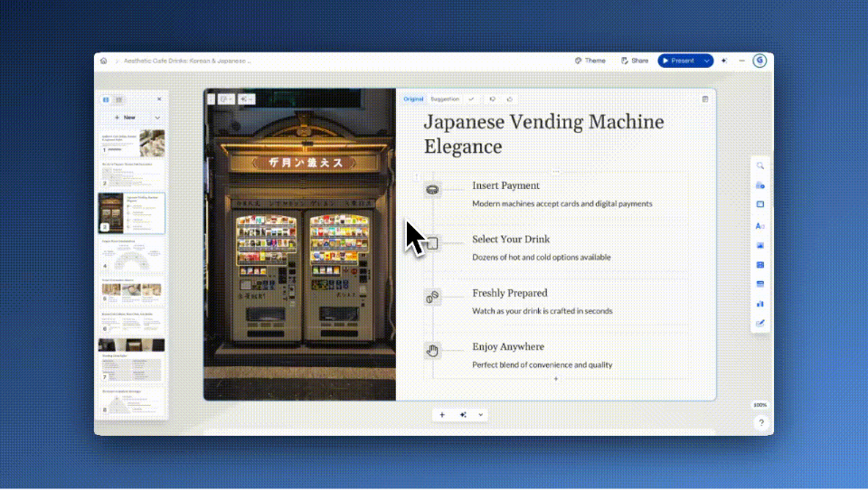The image size is (868, 491).
Task: Open layout options icon in right toolbar
Action: coord(760,204)
